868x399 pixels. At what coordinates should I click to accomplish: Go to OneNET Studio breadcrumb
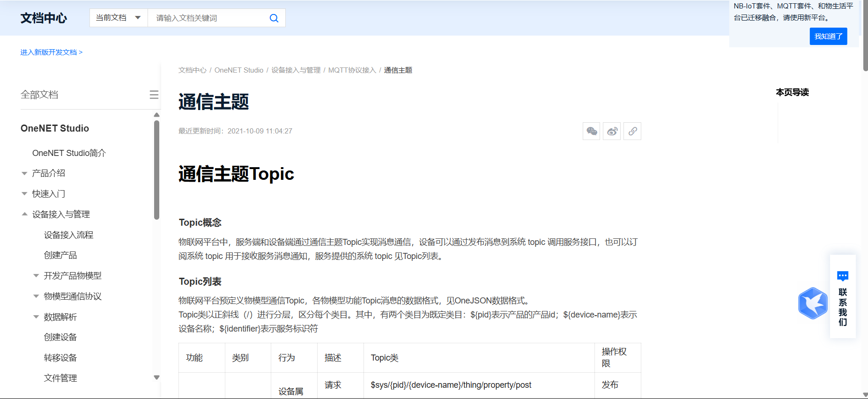[x=239, y=70]
